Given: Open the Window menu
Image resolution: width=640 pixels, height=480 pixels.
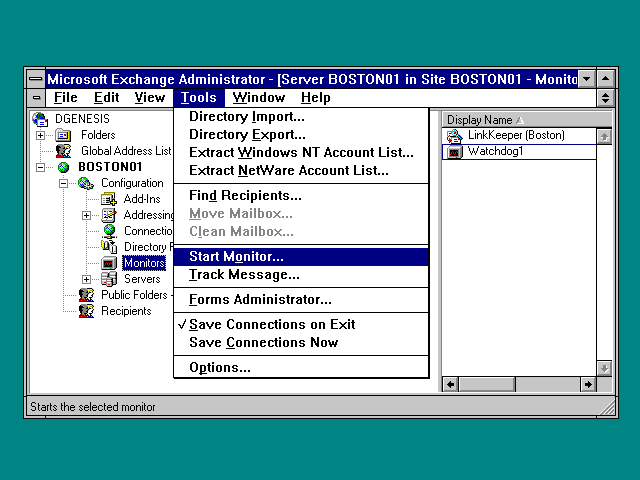Looking at the screenshot, I should click(x=259, y=98).
